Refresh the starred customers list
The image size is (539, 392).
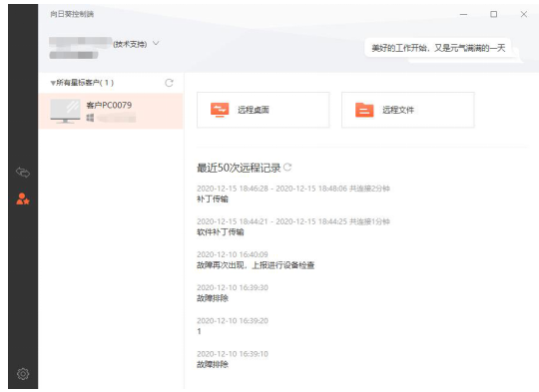click(169, 83)
